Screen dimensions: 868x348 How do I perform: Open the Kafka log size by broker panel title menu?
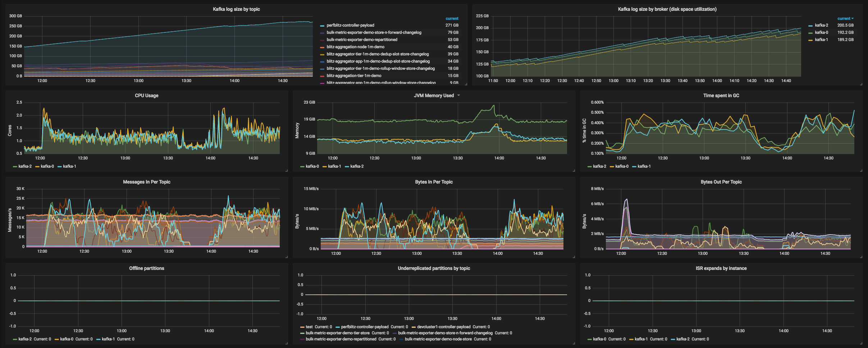(x=667, y=9)
